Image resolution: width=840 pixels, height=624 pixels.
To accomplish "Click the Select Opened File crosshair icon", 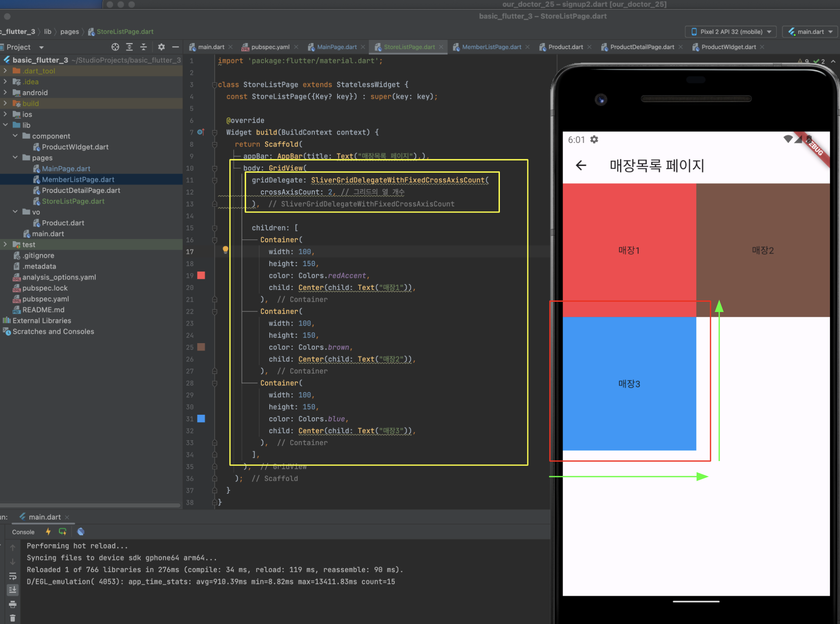I will coord(115,47).
